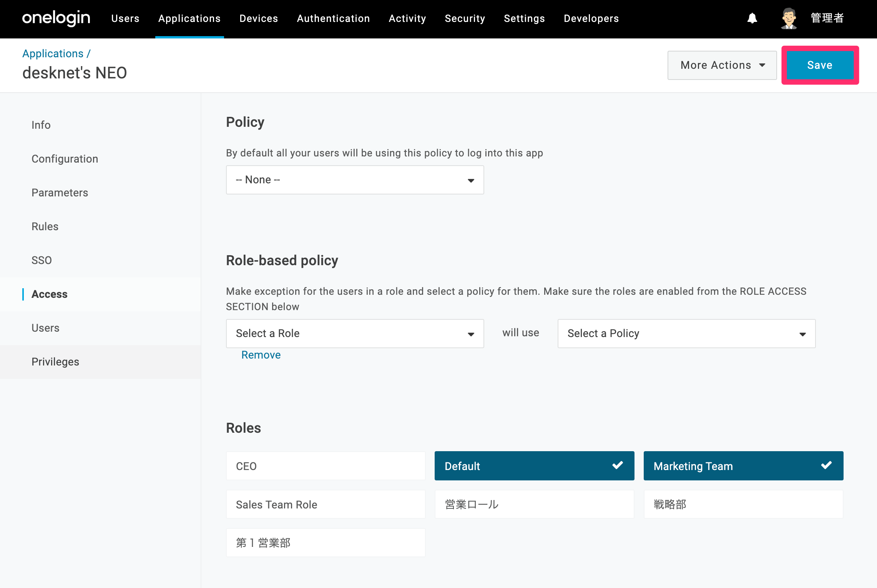Open the default Policy dropdown showing None

(x=355, y=180)
